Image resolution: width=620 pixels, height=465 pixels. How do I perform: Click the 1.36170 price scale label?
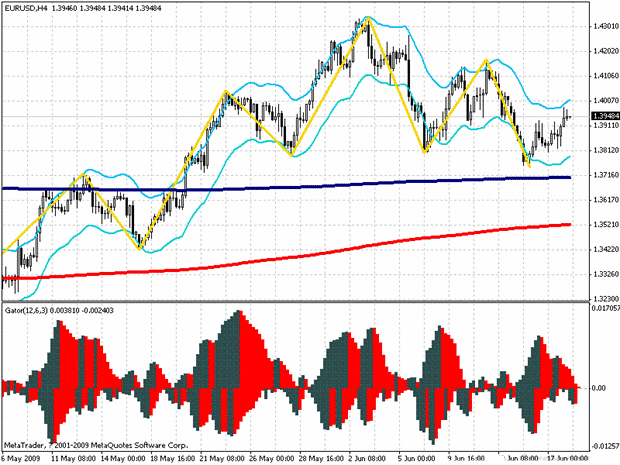pyautogui.click(x=606, y=200)
